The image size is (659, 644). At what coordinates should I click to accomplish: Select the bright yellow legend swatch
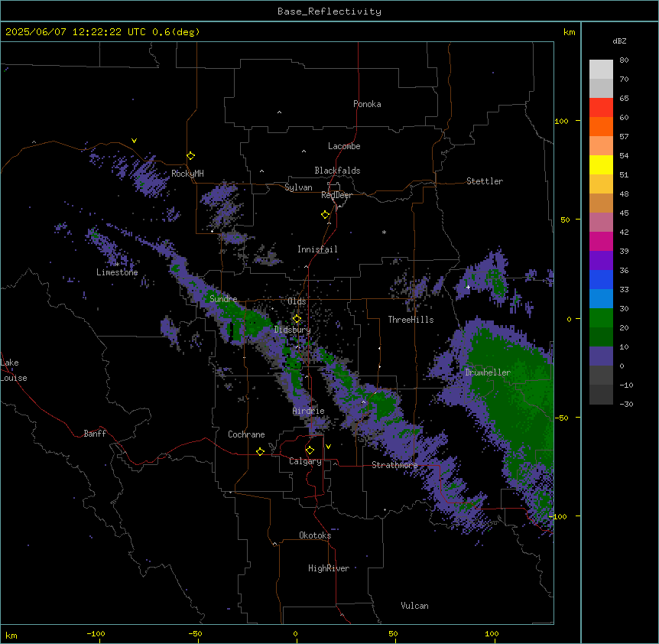601,164
